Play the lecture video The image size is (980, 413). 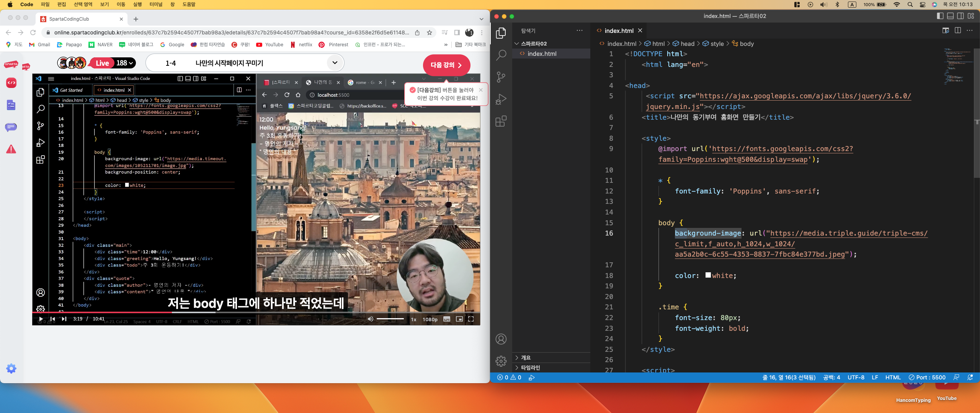point(41,319)
